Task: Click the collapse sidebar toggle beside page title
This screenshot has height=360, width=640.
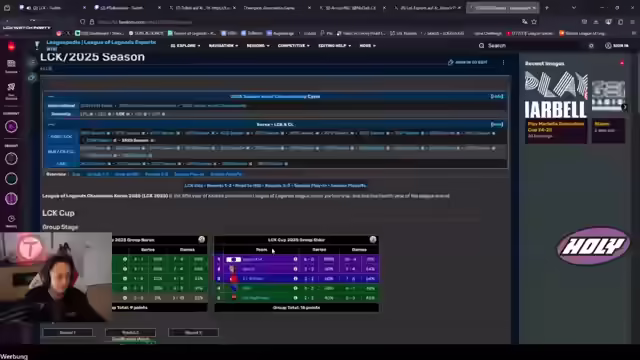Action: pos(33,62)
